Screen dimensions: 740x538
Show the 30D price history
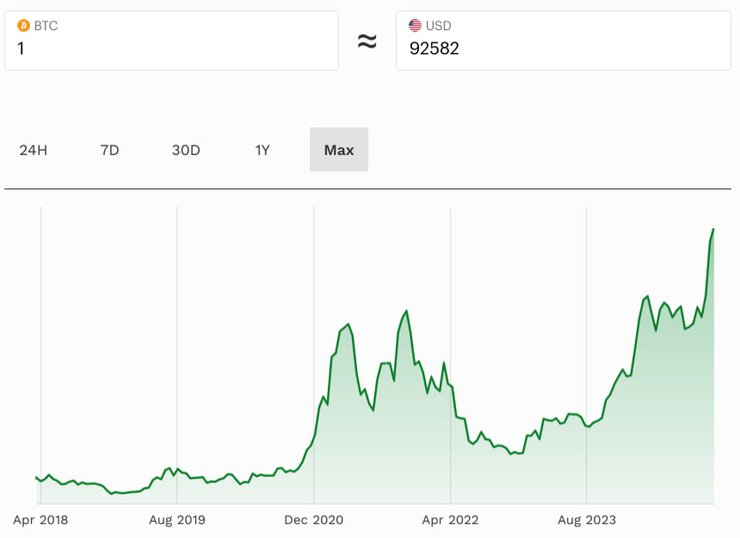point(186,150)
